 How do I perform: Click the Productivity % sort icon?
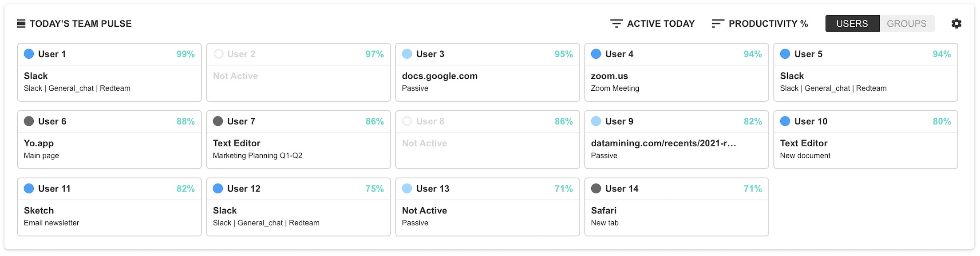(718, 24)
